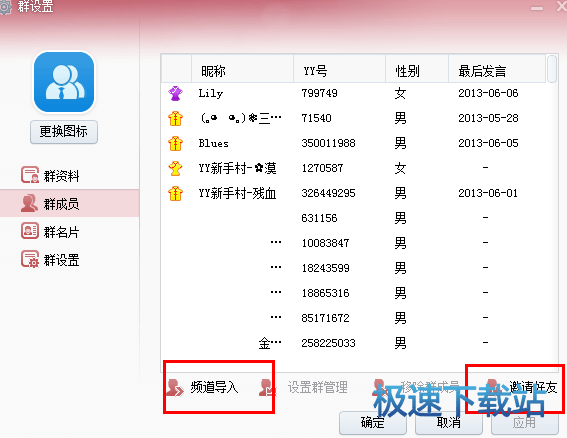This screenshot has height=438, width=567.
Task: Select the Lily member row
Action: [x=354, y=93]
